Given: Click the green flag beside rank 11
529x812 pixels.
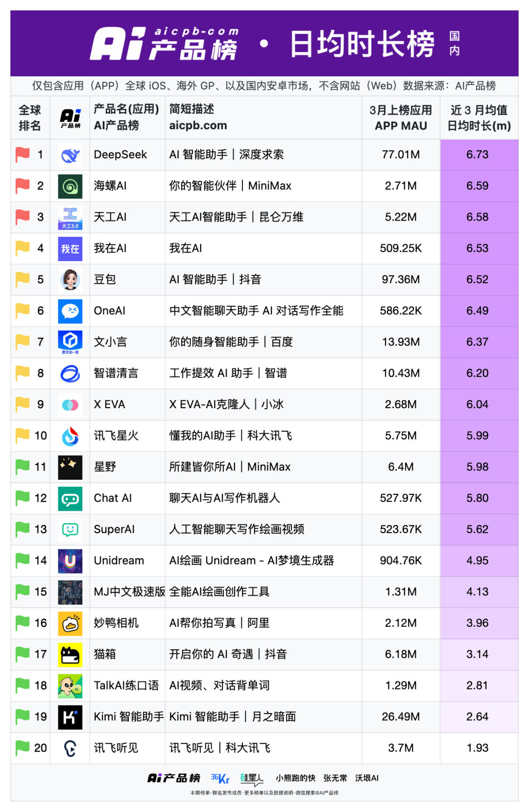Looking at the screenshot, I should pyautogui.click(x=23, y=467).
